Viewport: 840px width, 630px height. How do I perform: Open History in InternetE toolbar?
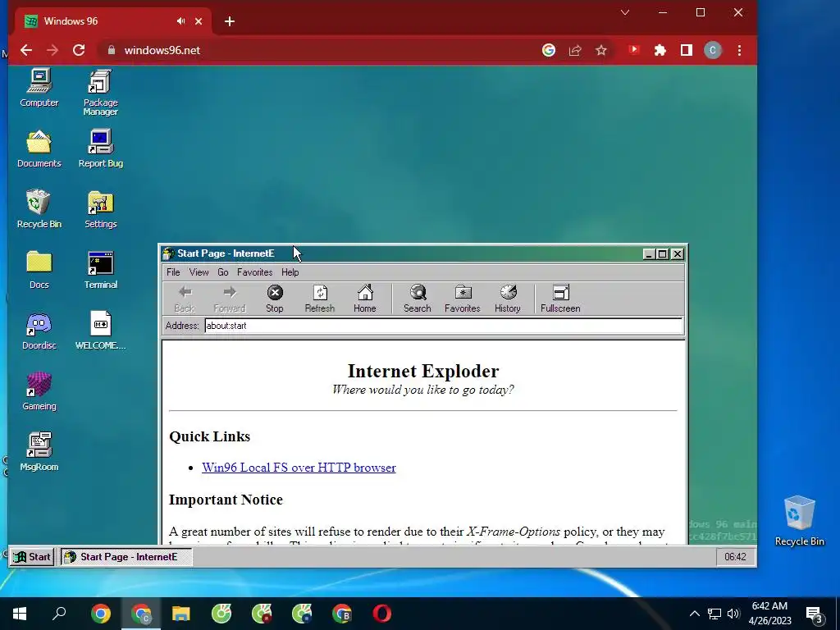point(507,299)
